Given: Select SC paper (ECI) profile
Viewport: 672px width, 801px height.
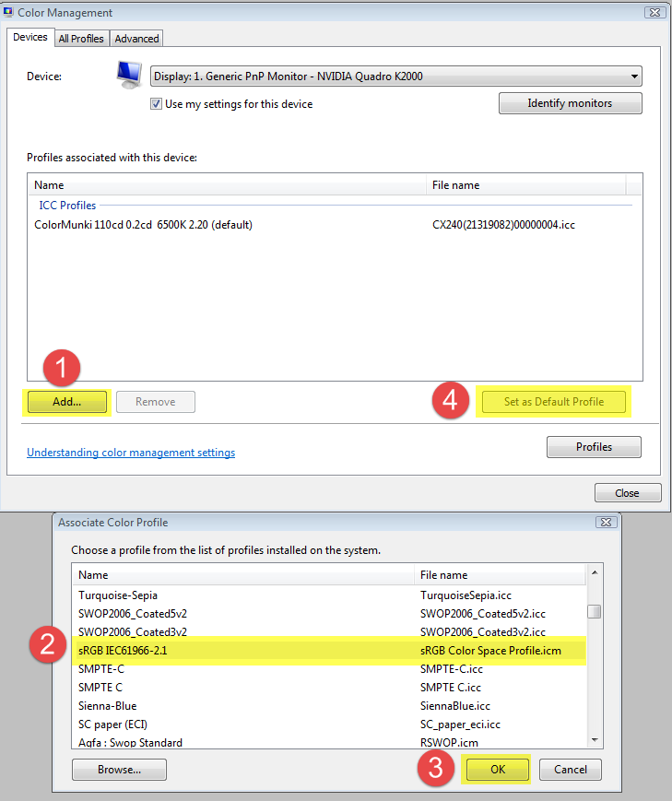Looking at the screenshot, I should coord(328,724).
